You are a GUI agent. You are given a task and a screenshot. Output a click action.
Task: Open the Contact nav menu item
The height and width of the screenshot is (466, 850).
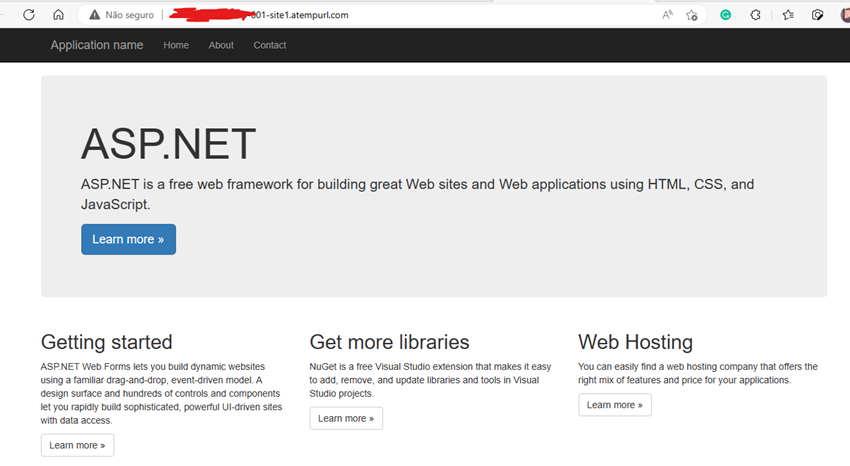click(270, 46)
